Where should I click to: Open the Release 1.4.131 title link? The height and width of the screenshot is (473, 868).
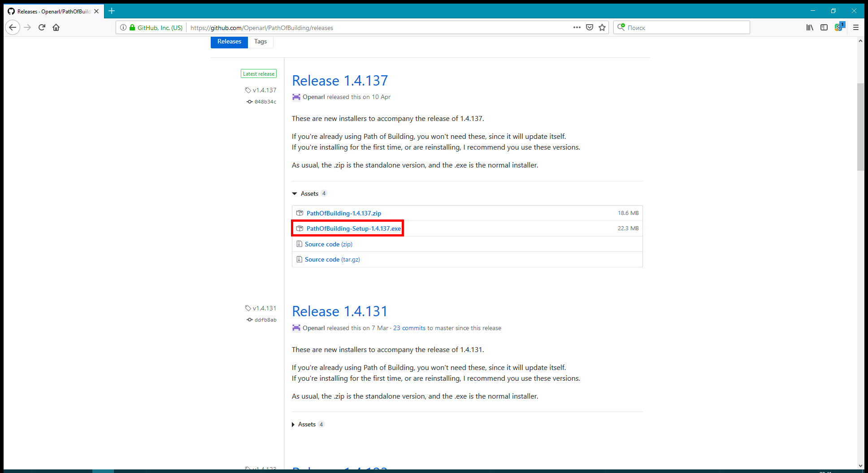pyautogui.click(x=340, y=311)
